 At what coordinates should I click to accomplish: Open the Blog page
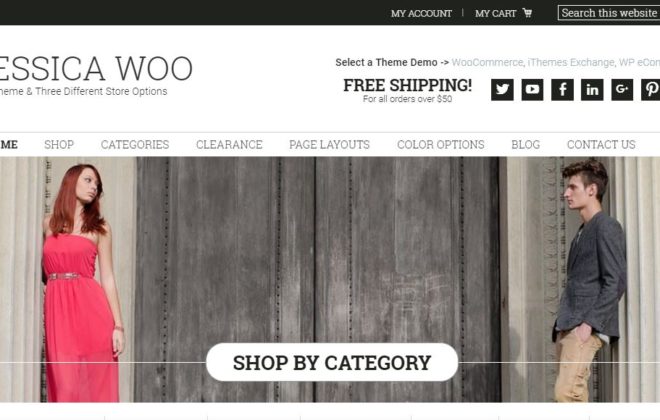[x=526, y=145]
